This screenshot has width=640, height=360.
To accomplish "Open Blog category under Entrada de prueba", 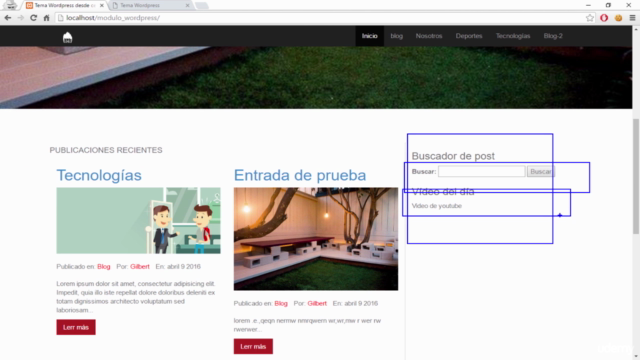I will click(281, 303).
